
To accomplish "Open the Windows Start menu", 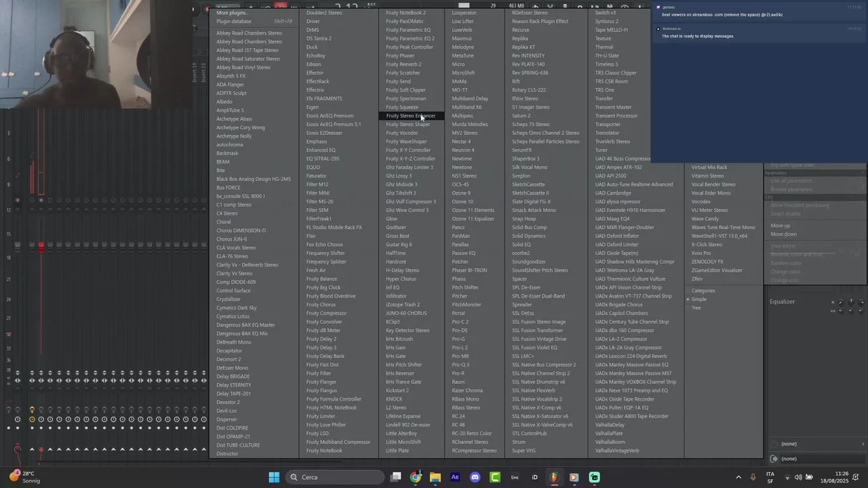I will [x=274, y=477].
